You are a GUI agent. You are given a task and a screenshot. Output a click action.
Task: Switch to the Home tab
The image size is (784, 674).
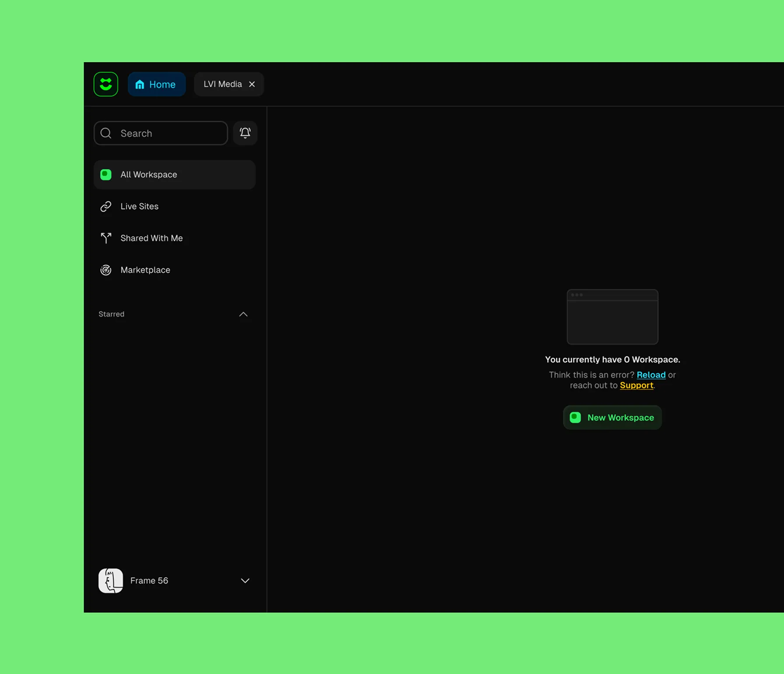click(x=157, y=84)
